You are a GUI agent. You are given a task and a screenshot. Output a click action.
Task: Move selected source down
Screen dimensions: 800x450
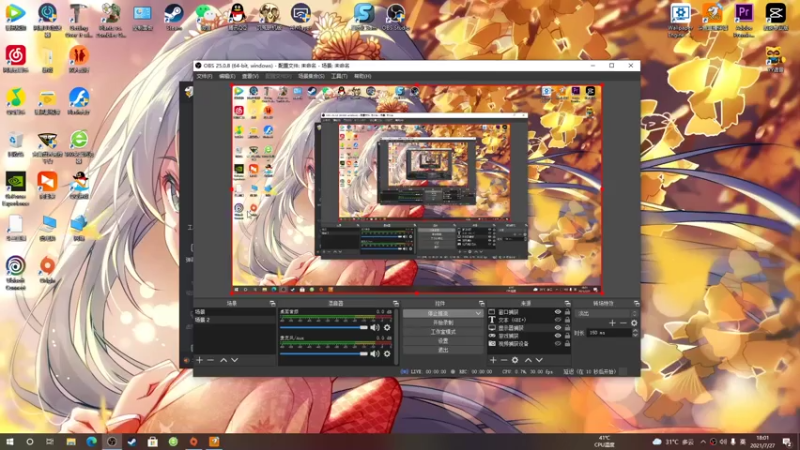[539, 360]
